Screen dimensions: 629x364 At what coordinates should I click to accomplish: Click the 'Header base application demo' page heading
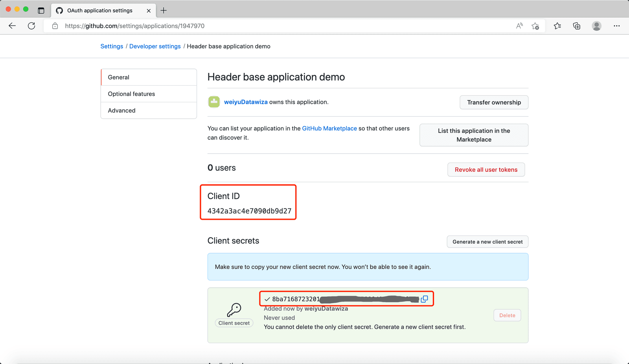(276, 77)
